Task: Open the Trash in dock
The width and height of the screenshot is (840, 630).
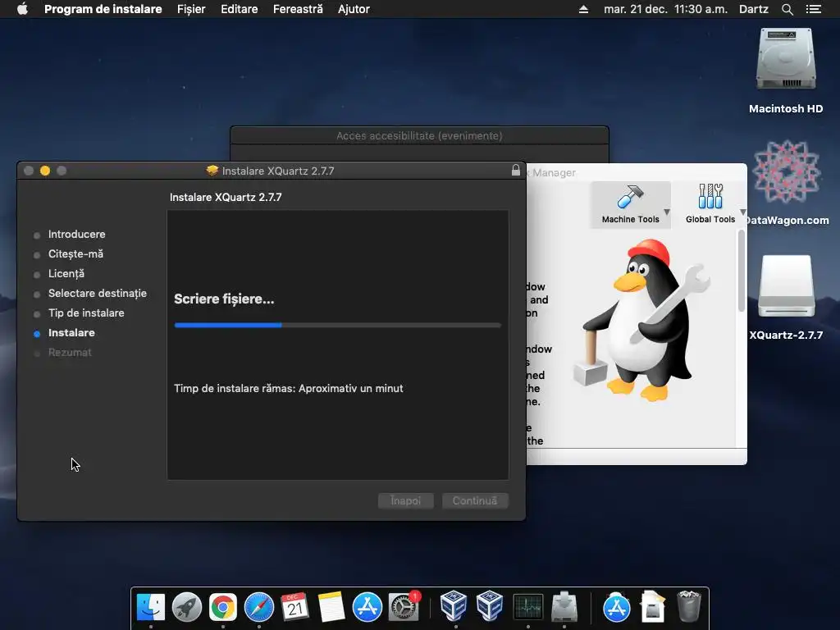Action: coord(689,606)
